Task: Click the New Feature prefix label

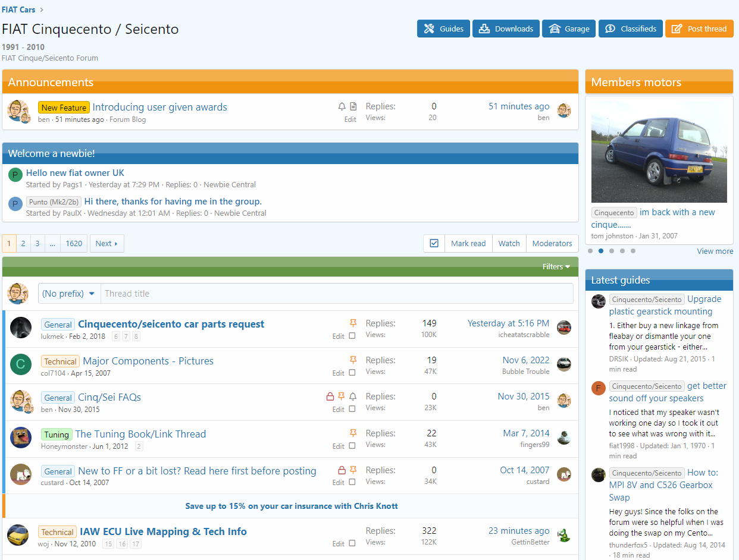Action: [64, 108]
